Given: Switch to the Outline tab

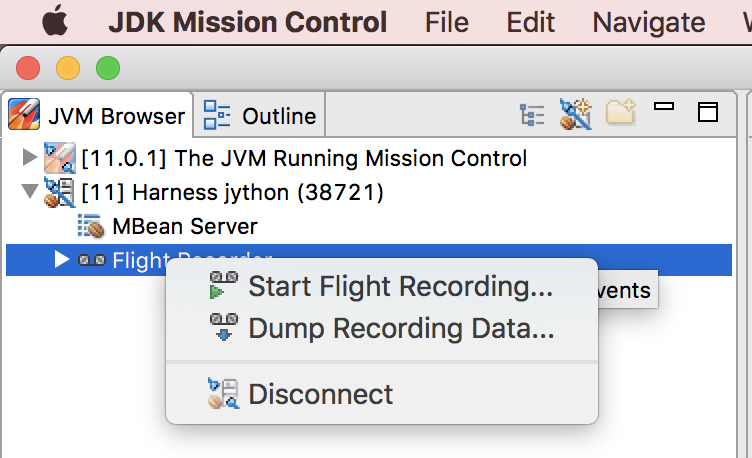Looking at the screenshot, I should (260, 116).
